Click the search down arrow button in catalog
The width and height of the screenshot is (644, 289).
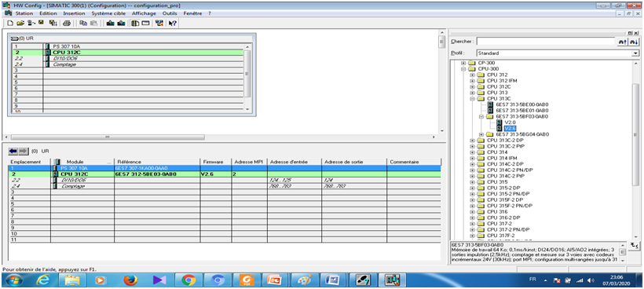(x=634, y=42)
